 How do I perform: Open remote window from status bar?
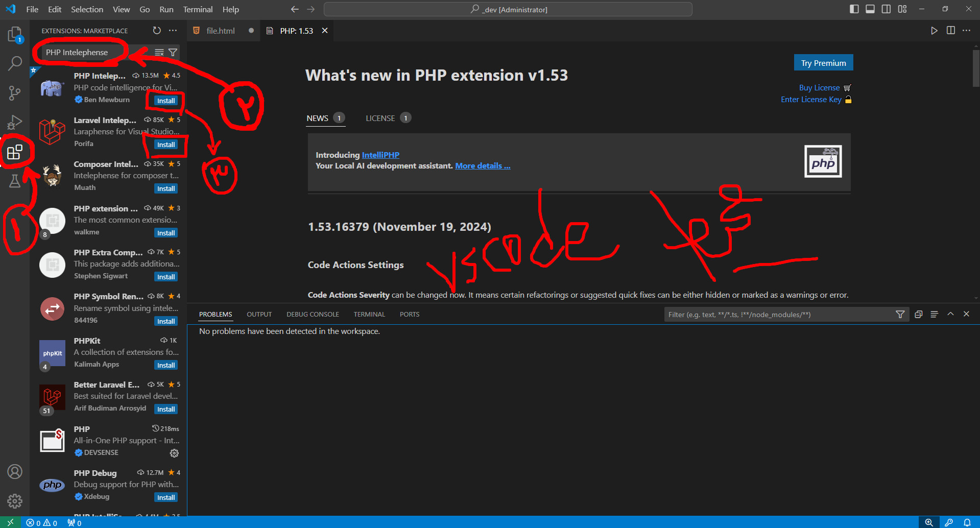(x=10, y=522)
